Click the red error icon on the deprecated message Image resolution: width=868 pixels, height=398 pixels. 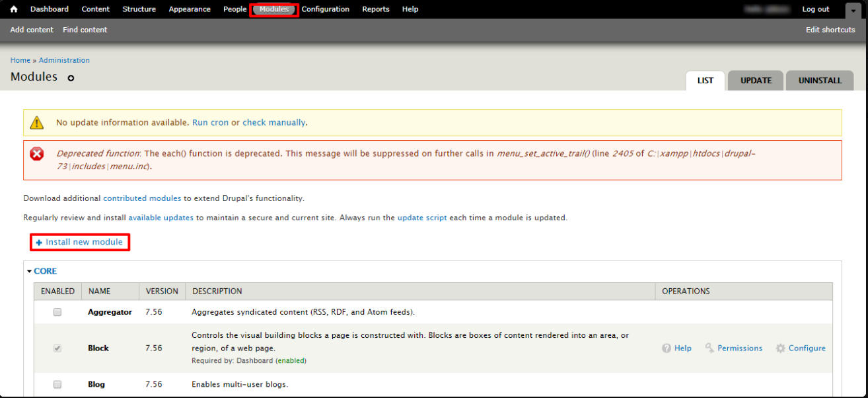pyautogui.click(x=37, y=153)
